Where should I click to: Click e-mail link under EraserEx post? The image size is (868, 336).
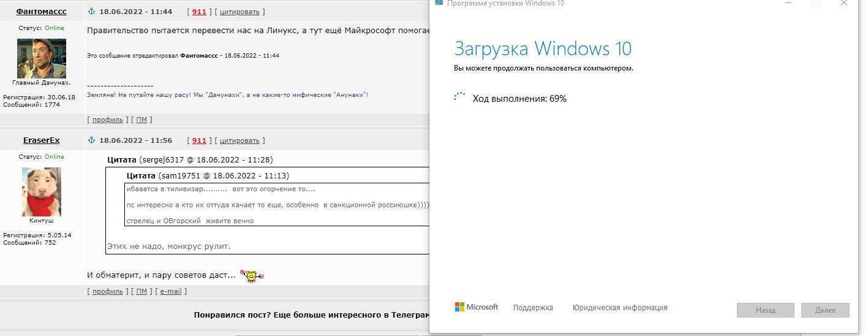171,291
